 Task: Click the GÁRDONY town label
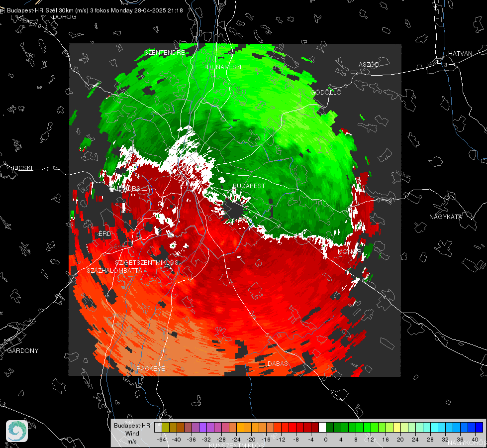[x=23, y=351]
